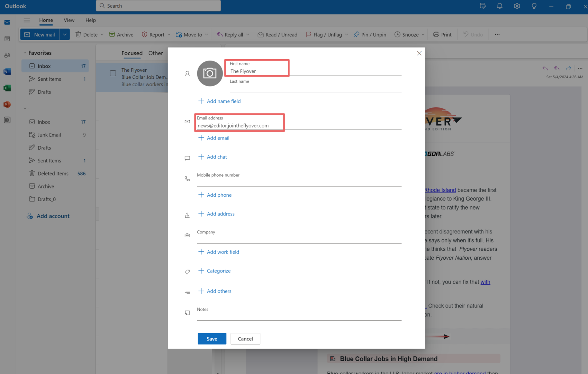Click Archive in the toolbar
Screen dimensions: 588x374
[121, 35]
